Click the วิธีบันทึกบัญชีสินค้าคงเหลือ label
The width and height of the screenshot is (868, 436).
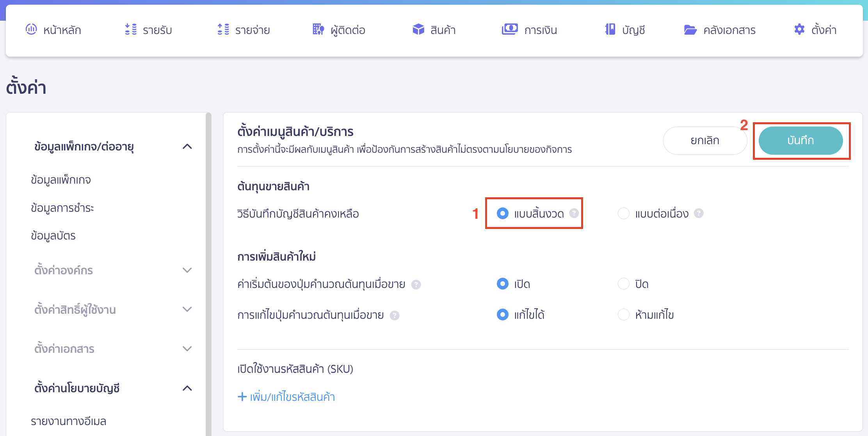pyautogui.click(x=298, y=214)
